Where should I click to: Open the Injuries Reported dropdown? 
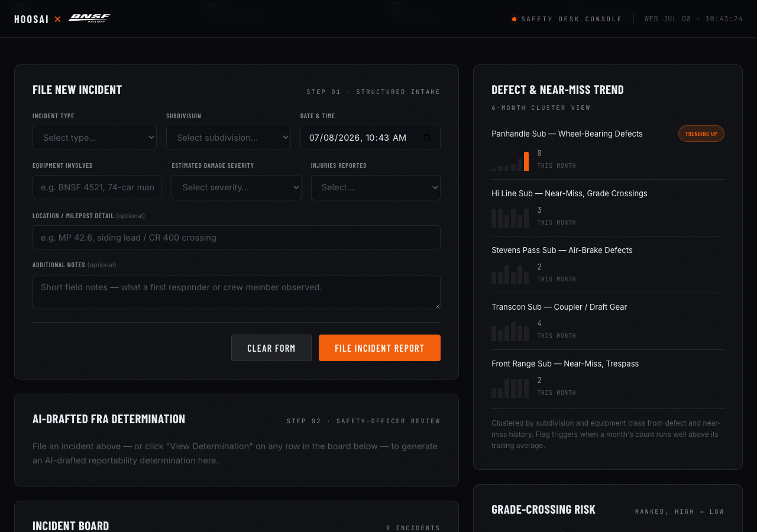pos(376,187)
